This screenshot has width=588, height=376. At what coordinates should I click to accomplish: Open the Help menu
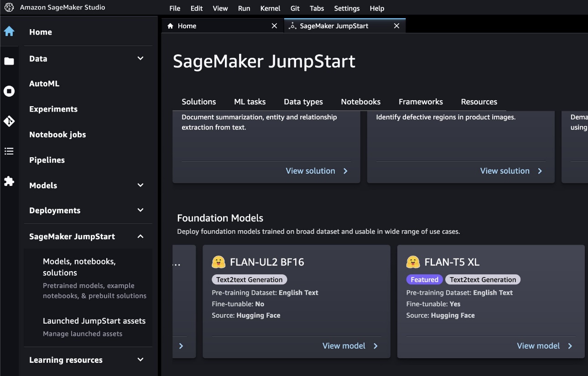click(x=377, y=8)
